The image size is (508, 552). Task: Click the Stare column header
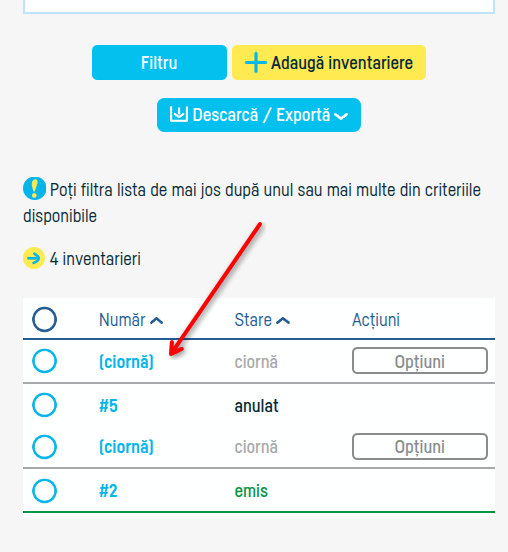(253, 320)
